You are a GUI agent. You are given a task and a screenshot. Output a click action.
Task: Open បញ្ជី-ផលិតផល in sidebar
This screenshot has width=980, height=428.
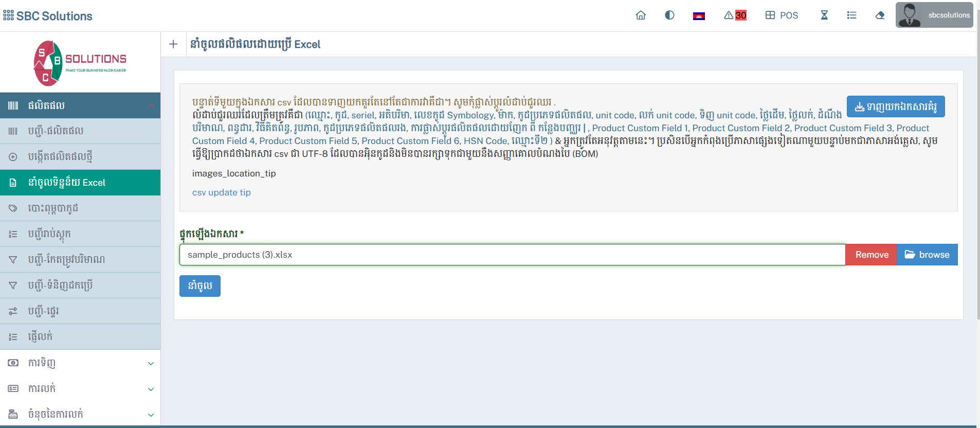(56, 131)
